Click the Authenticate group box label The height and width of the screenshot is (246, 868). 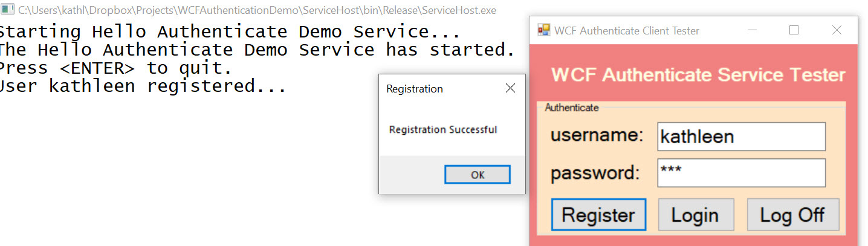572,108
